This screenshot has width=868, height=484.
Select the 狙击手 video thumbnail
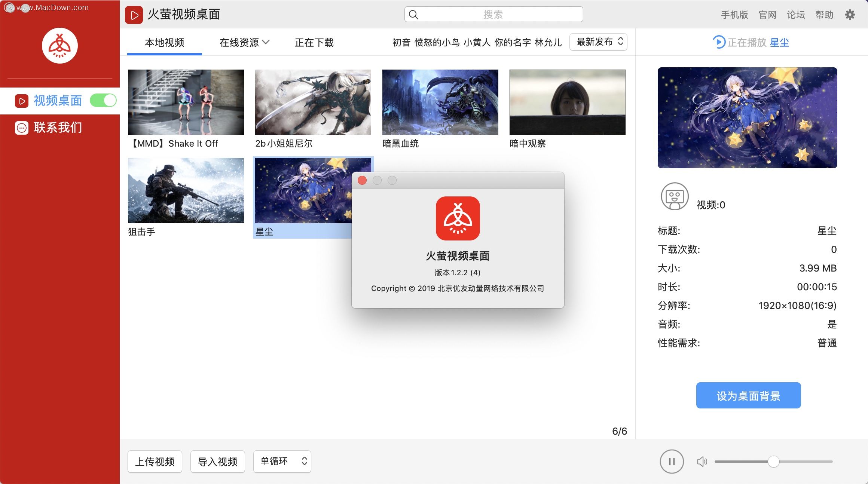coord(186,190)
